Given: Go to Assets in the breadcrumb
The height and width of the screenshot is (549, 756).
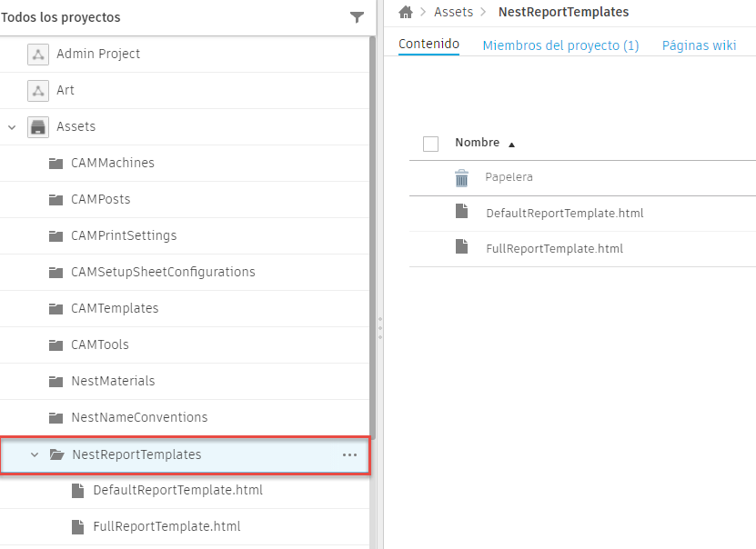Looking at the screenshot, I should (452, 12).
